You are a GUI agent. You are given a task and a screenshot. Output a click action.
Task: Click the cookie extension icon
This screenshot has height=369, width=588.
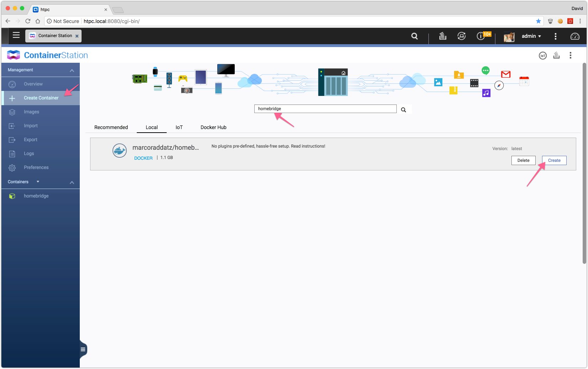[560, 21]
